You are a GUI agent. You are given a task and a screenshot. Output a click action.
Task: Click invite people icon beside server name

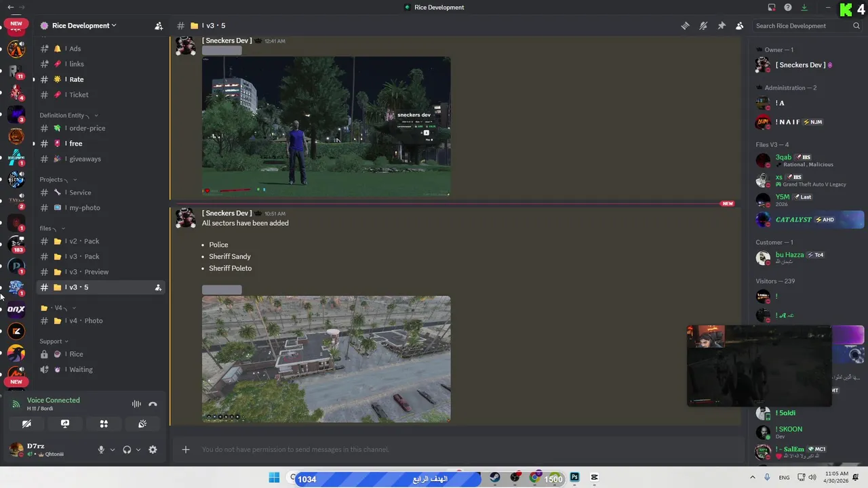coord(159,26)
